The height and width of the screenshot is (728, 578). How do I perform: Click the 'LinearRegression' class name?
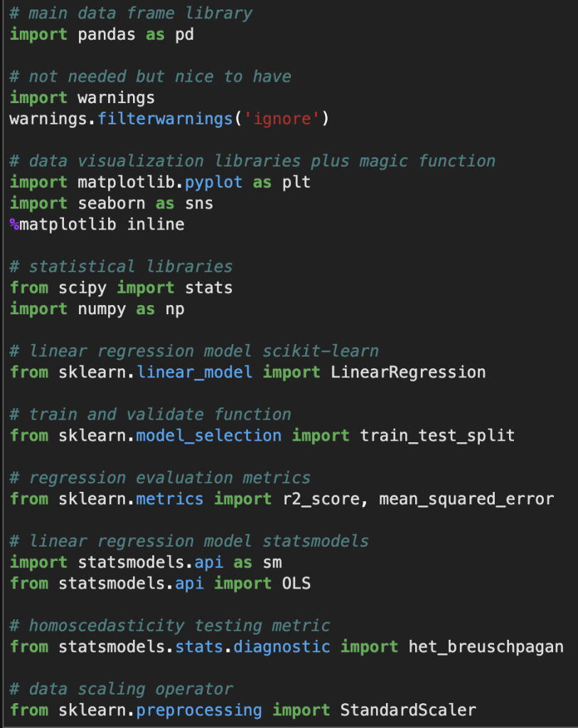(x=408, y=372)
